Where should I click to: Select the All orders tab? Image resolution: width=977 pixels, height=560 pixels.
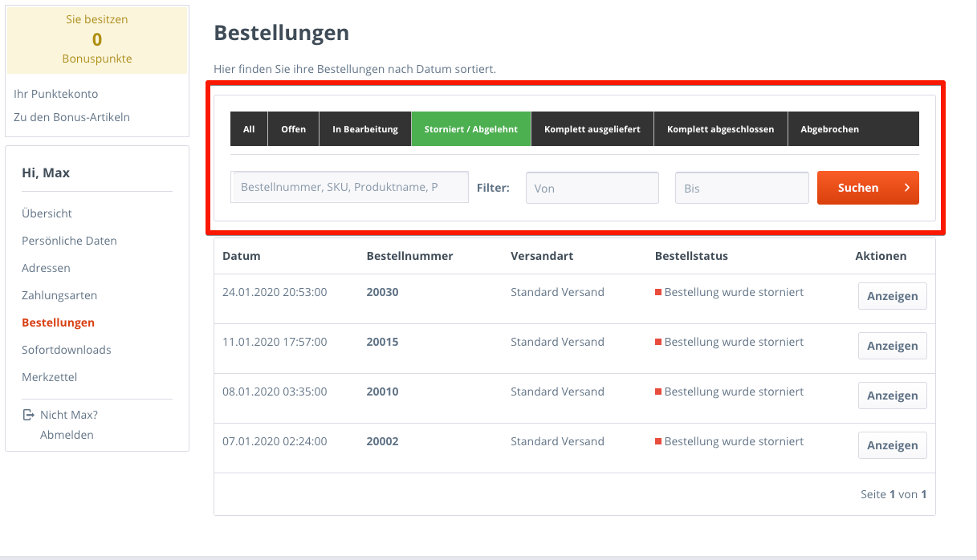(249, 128)
